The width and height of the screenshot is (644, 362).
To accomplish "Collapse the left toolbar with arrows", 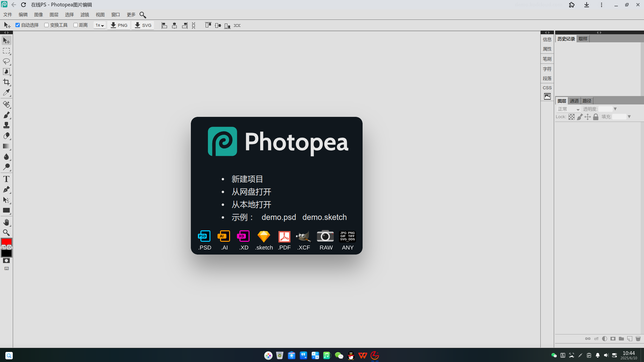I will click(6, 33).
